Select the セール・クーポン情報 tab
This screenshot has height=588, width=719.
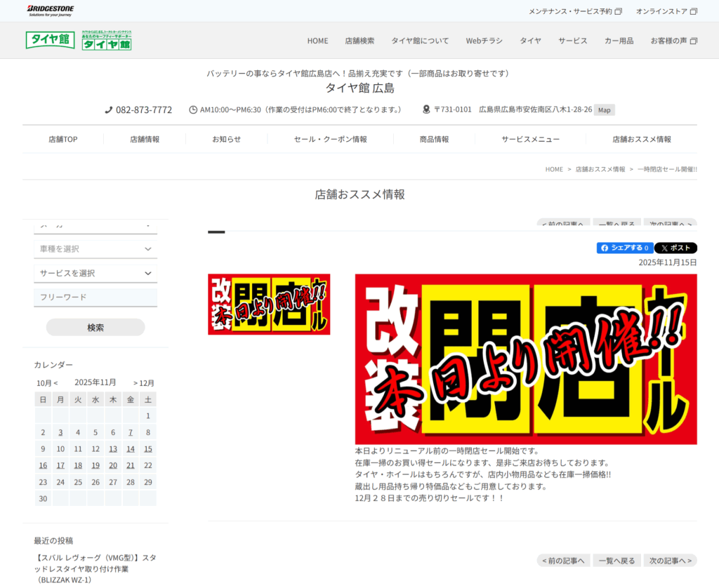click(330, 139)
